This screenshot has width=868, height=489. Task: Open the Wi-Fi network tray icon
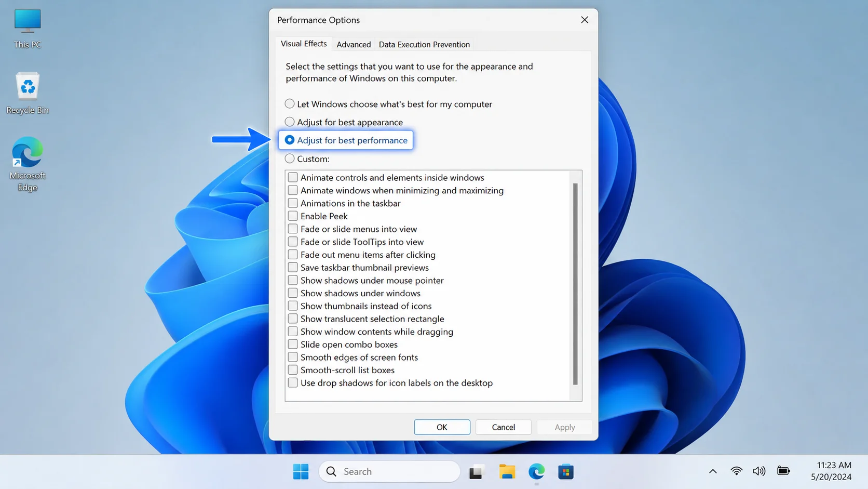click(736, 471)
